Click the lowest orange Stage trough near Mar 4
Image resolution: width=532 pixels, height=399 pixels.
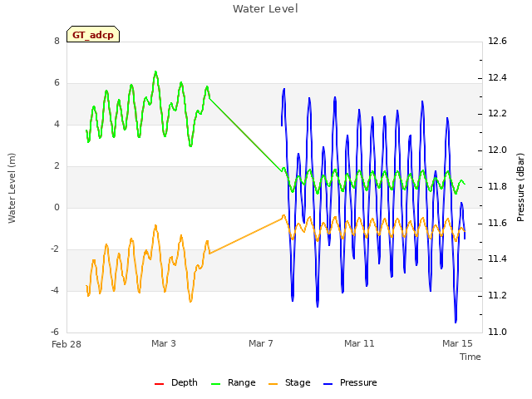[190, 301]
